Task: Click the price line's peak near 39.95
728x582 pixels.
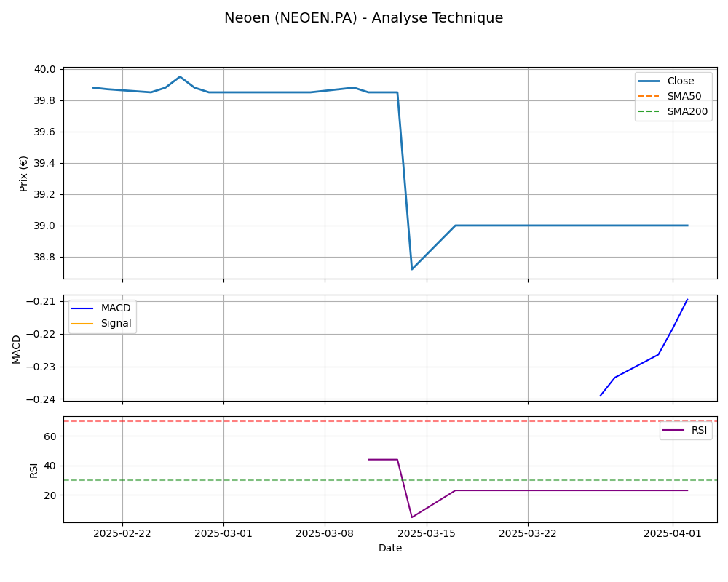Action: [x=180, y=76]
